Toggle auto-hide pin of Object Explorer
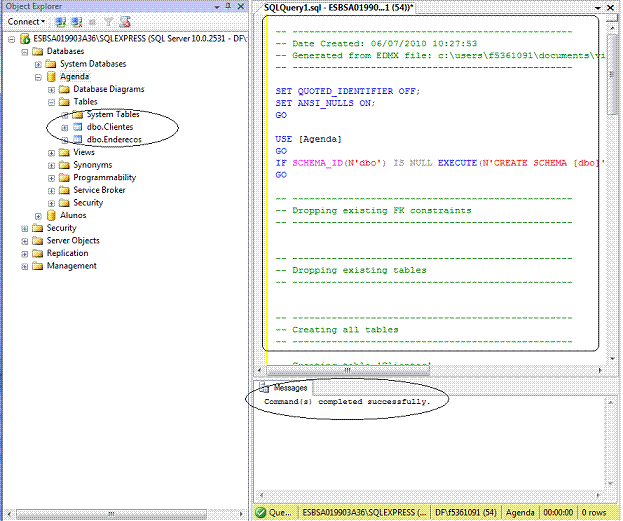 click(228, 6)
